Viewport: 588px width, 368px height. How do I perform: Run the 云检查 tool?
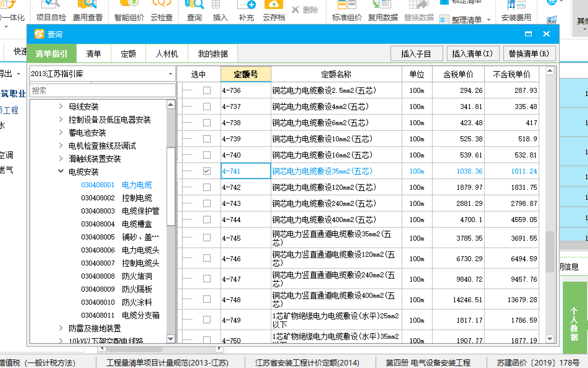pyautogui.click(x=162, y=11)
